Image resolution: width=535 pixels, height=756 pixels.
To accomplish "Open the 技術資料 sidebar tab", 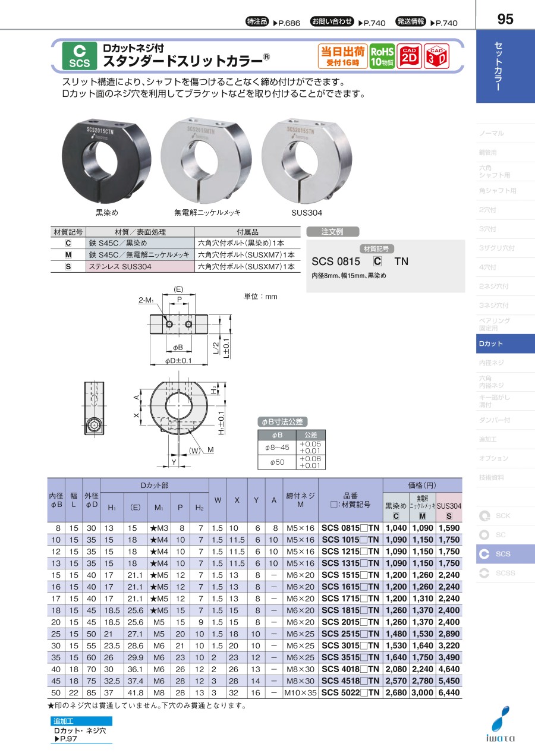I will 491,477.
